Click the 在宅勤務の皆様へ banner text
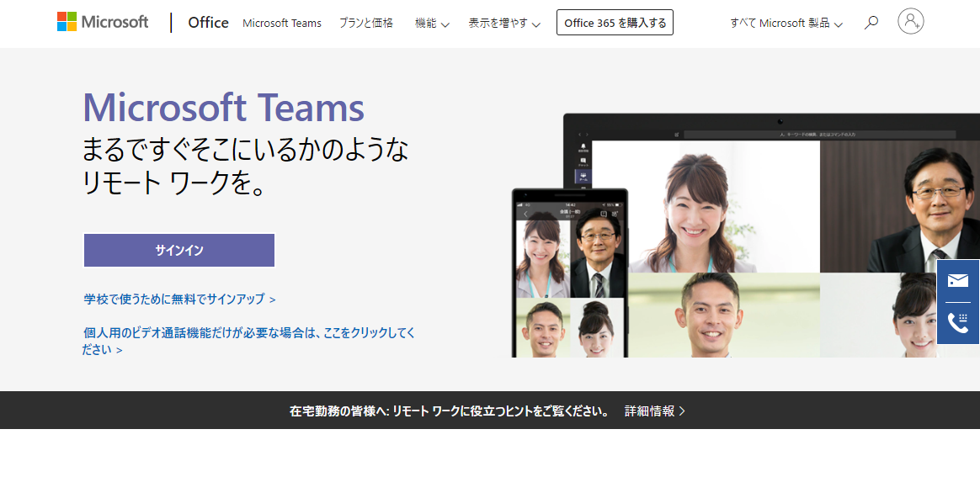The width and height of the screenshot is (980, 477). coord(450,411)
